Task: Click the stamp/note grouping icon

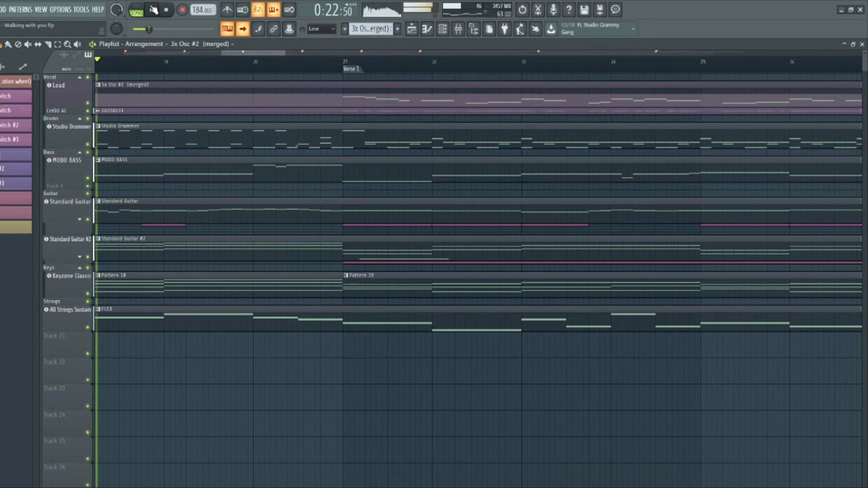Action: 289,29
